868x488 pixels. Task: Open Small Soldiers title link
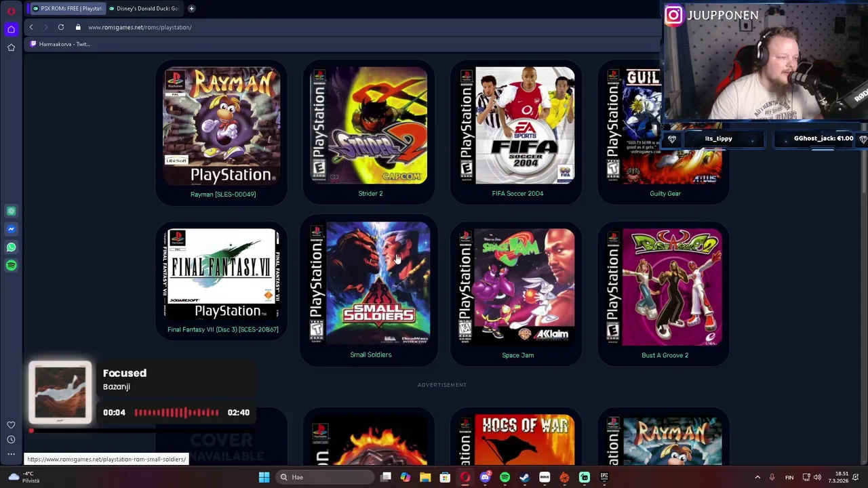click(x=370, y=354)
